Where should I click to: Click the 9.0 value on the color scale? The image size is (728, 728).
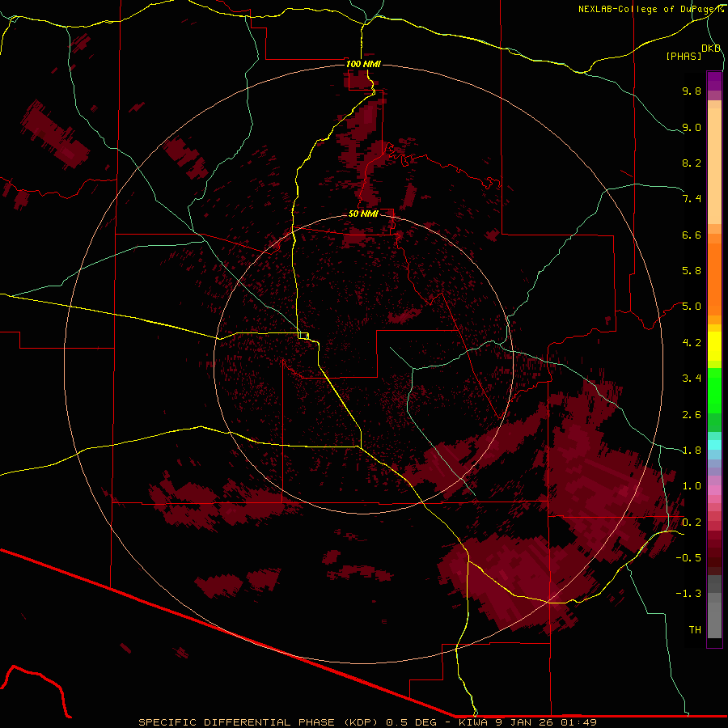692,127
